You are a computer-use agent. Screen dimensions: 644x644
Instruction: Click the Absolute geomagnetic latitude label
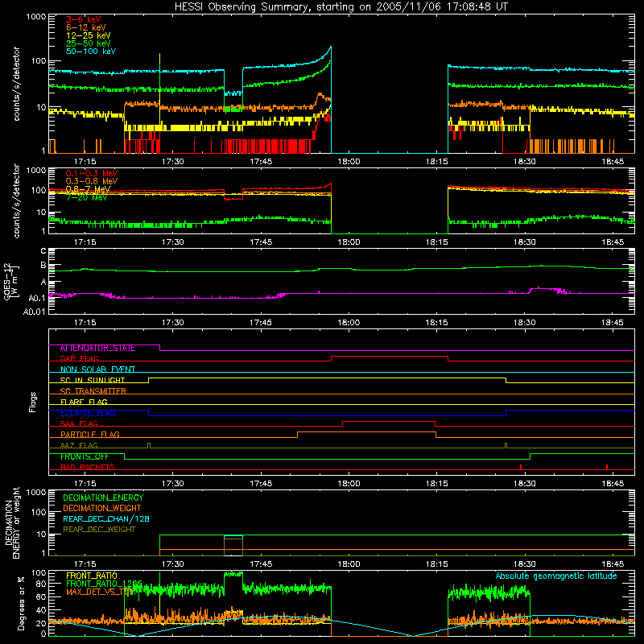[x=556, y=576]
